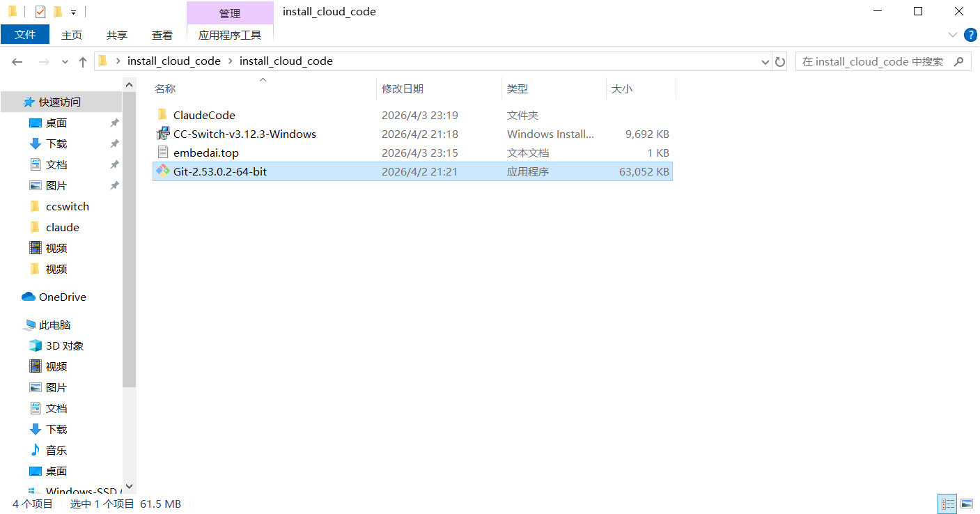Open the ClaudeCode folder icon
Screen dimensions: 980x514
point(162,115)
